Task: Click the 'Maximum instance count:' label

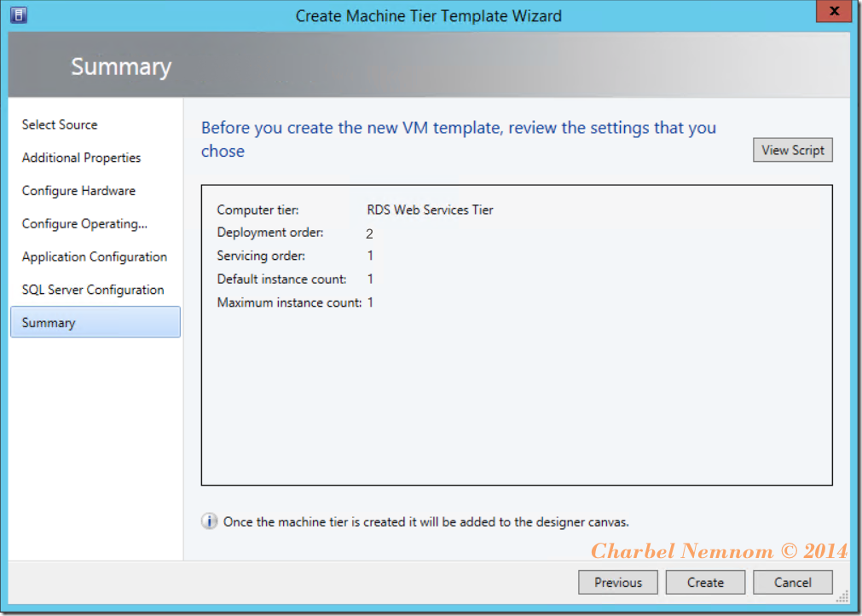Action: (x=289, y=302)
